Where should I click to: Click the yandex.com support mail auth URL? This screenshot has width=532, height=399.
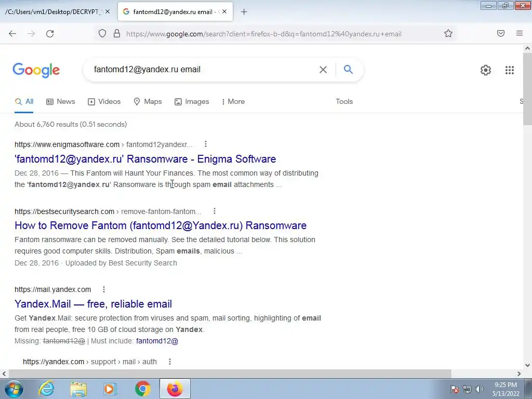pyautogui.click(x=90, y=362)
